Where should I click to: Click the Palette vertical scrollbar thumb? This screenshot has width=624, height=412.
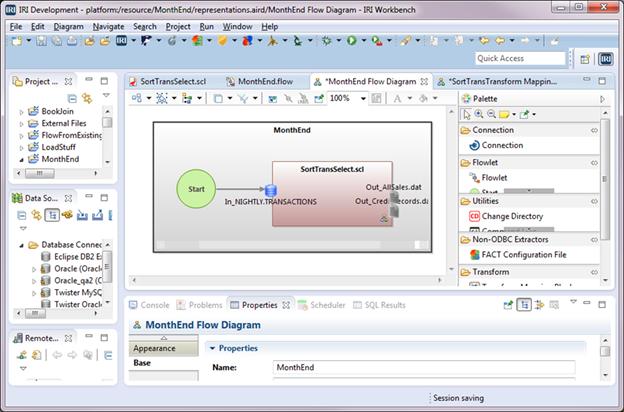[x=605, y=179]
